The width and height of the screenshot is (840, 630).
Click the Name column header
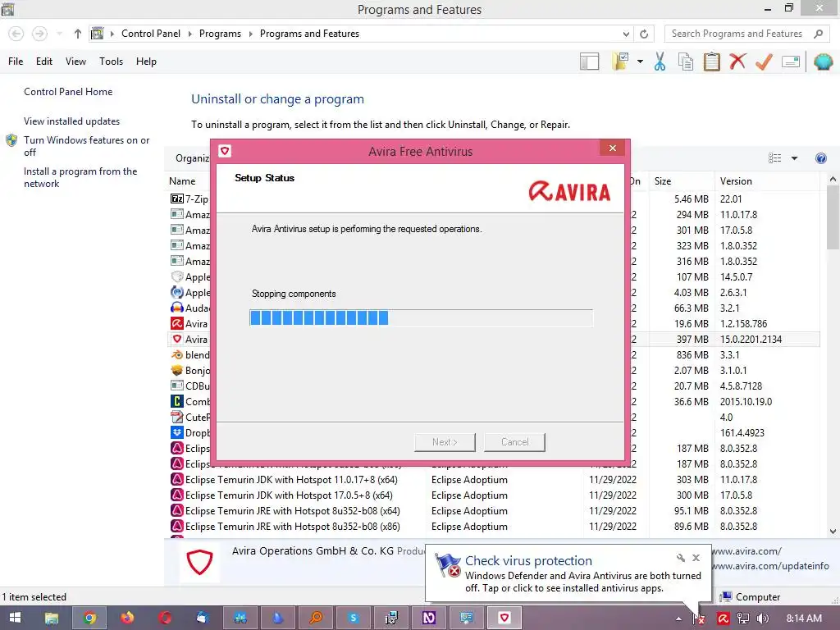tap(182, 181)
